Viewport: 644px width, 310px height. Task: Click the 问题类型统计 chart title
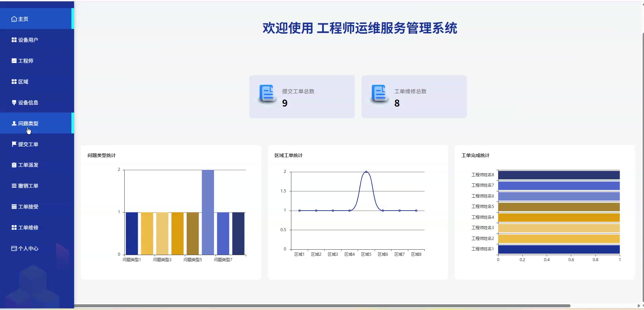pyautogui.click(x=101, y=155)
